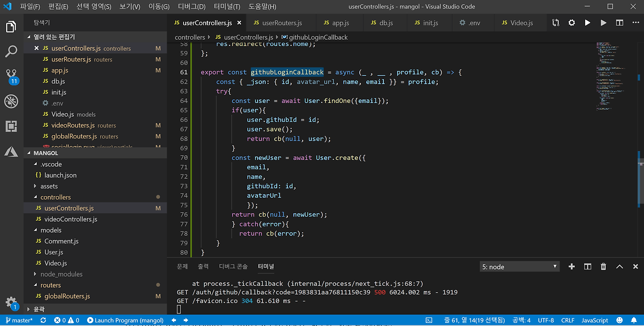Click Launch Program (mangol) in status bar
The height and width of the screenshot is (326, 644).
(x=125, y=320)
